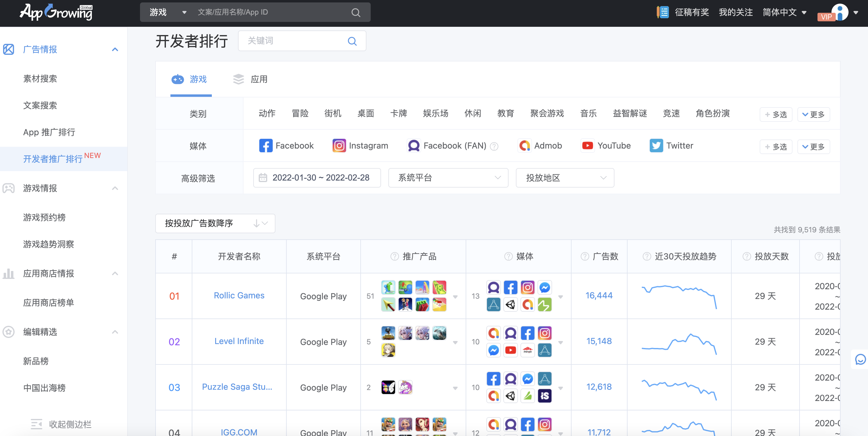
Task: Expand media list for Level Infinite row
Action: click(x=561, y=342)
